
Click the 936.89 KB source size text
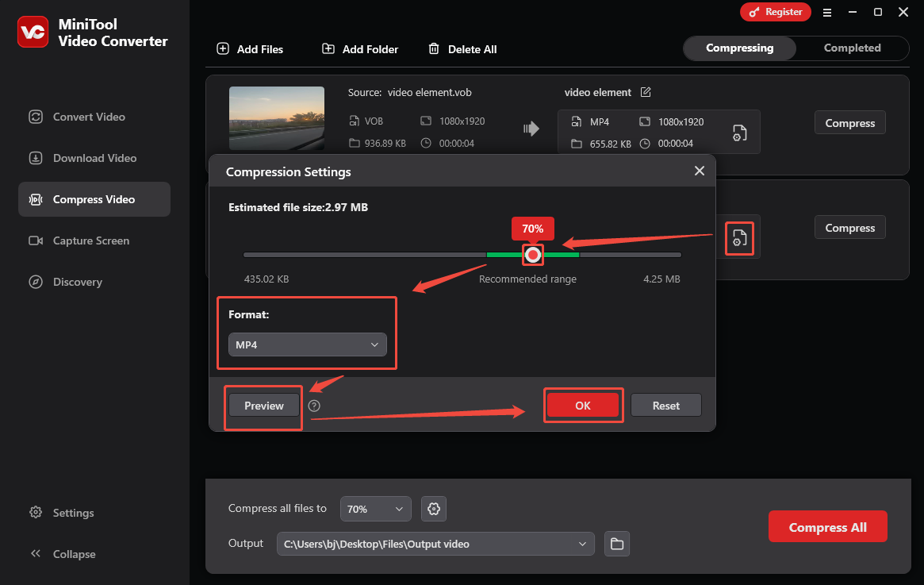pyautogui.click(x=385, y=144)
